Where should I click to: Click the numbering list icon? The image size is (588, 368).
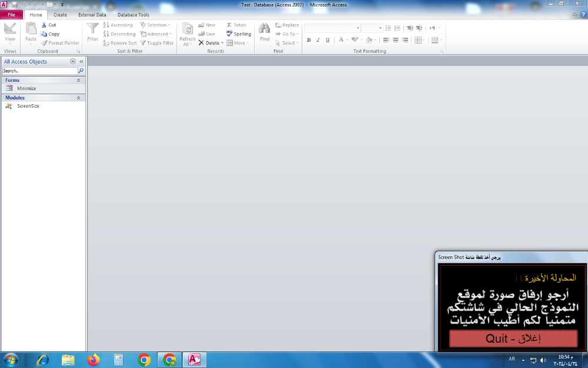397,28
